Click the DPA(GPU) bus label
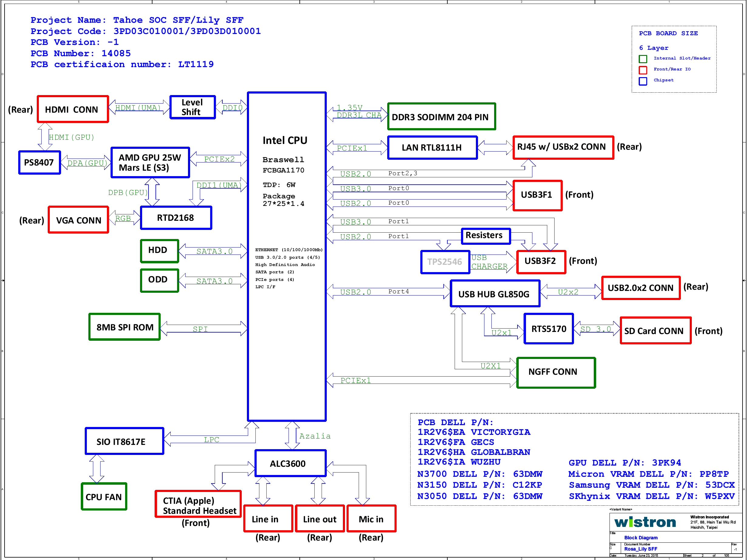Viewport: 748px width, 560px height. point(87,163)
